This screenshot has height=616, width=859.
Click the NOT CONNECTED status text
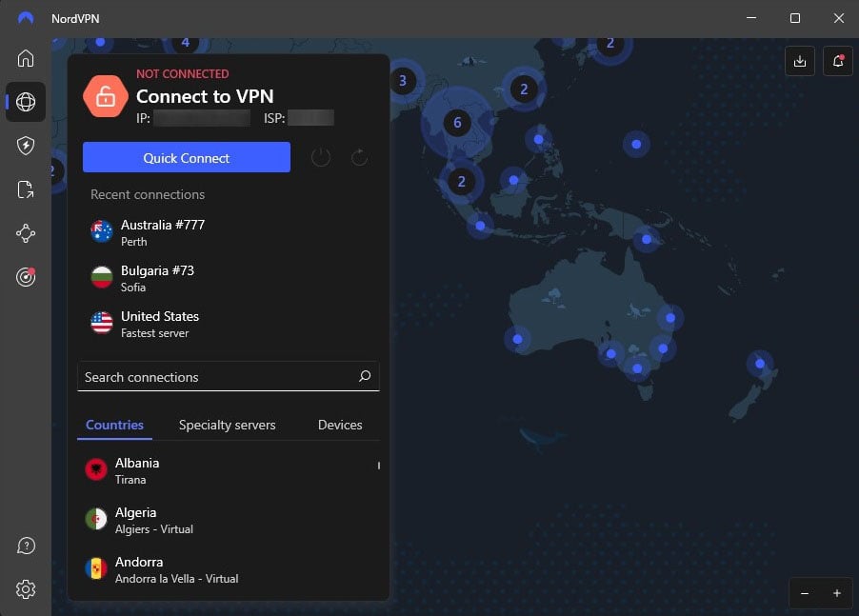point(183,74)
